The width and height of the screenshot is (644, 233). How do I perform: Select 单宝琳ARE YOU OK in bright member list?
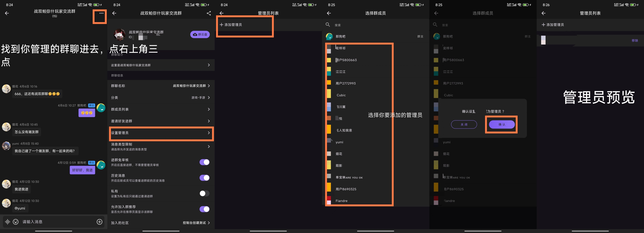coord(375,177)
